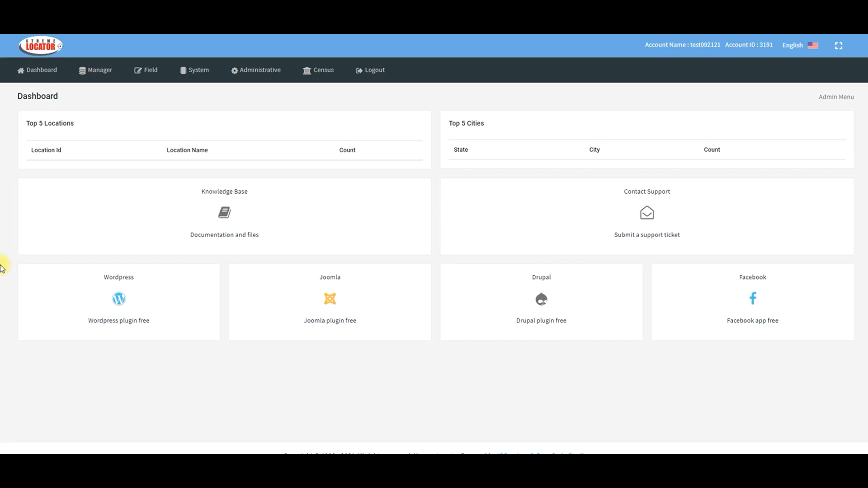Click the Account Name text
The image size is (868, 488).
coord(682,45)
